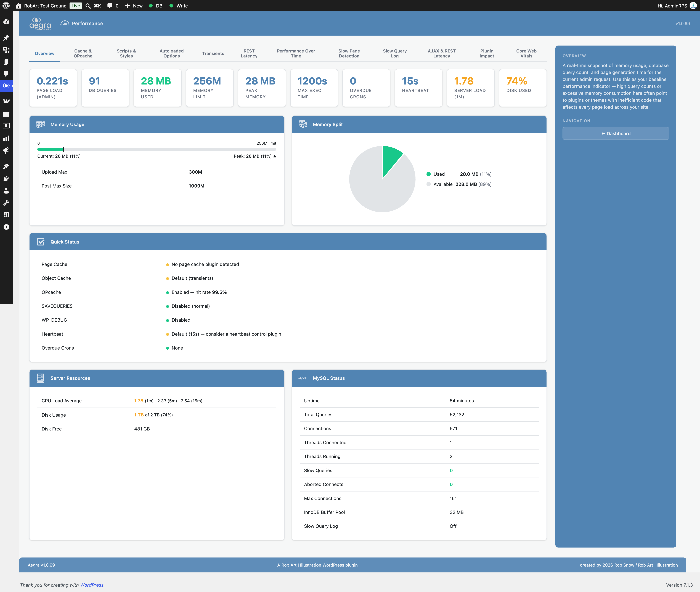The width and height of the screenshot is (700, 592).
Task: Open search with the ⌘K magnifier
Action: coord(93,6)
